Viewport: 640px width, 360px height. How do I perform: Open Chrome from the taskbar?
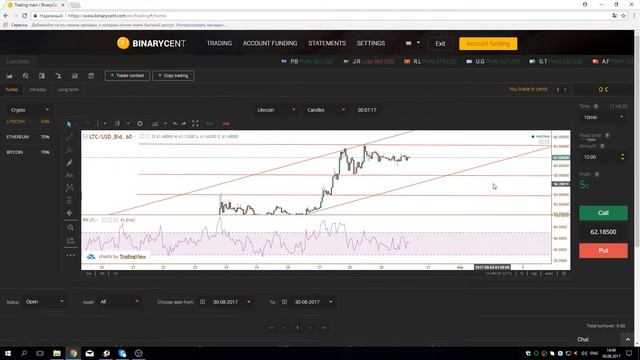pos(73,353)
